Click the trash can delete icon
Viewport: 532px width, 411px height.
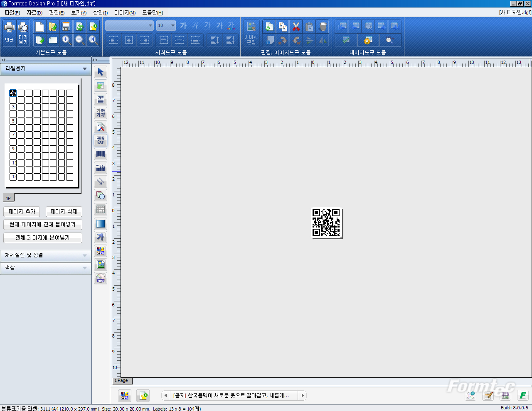[x=323, y=27]
